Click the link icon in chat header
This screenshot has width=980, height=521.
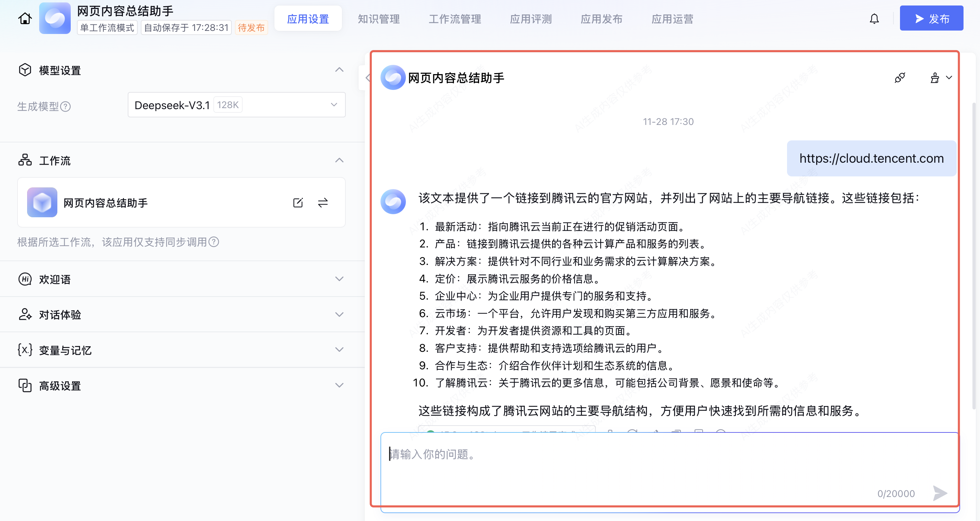pyautogui.click(x=900, y=78)
